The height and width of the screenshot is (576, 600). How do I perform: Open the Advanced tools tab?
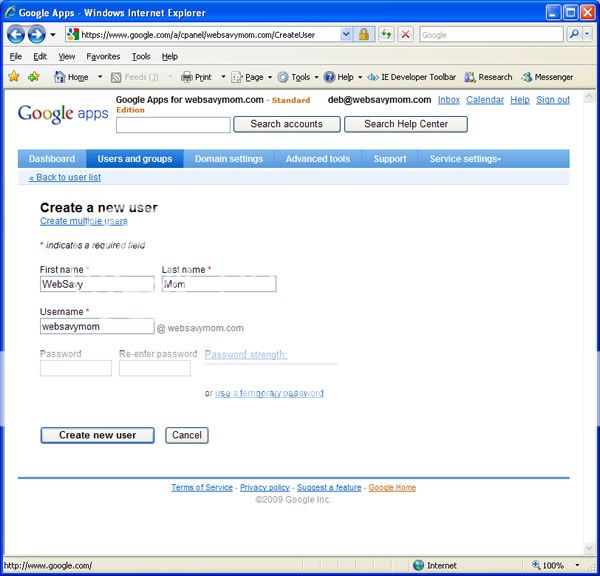(318, 159)
